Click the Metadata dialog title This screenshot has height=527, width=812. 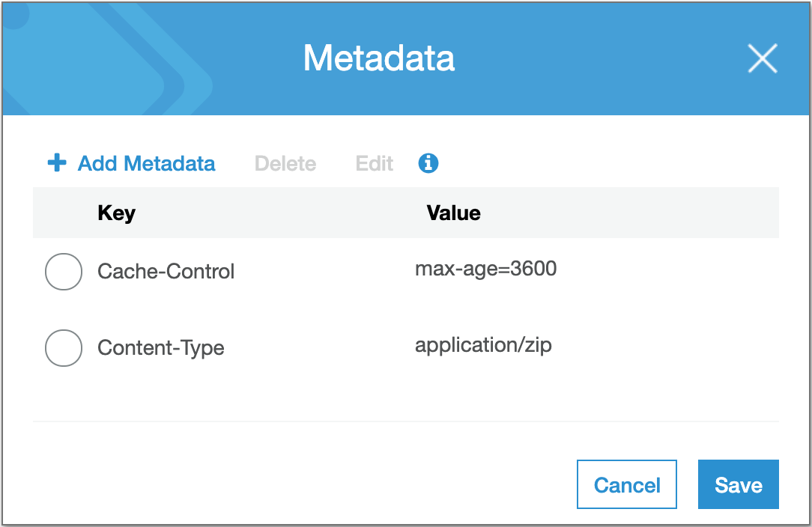coord(378,58)
